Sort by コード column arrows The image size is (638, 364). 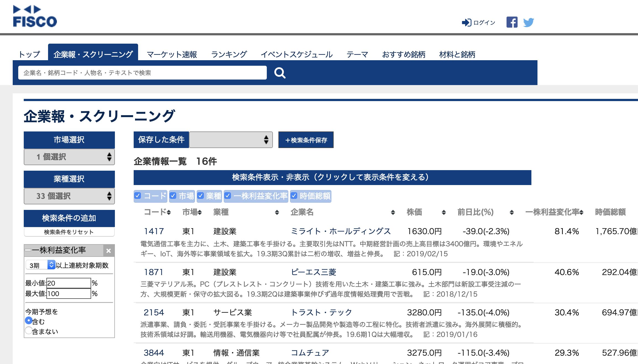pyautogui.click(x=169, y=212)
